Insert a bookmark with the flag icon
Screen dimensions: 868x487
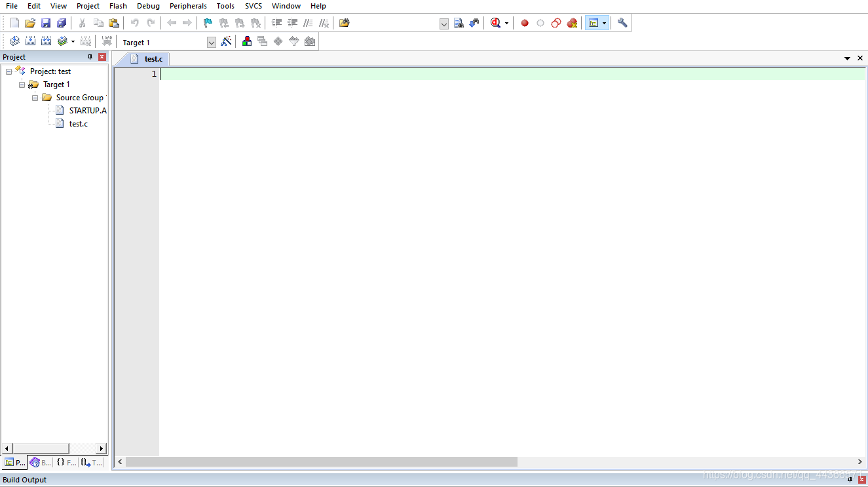208,23
